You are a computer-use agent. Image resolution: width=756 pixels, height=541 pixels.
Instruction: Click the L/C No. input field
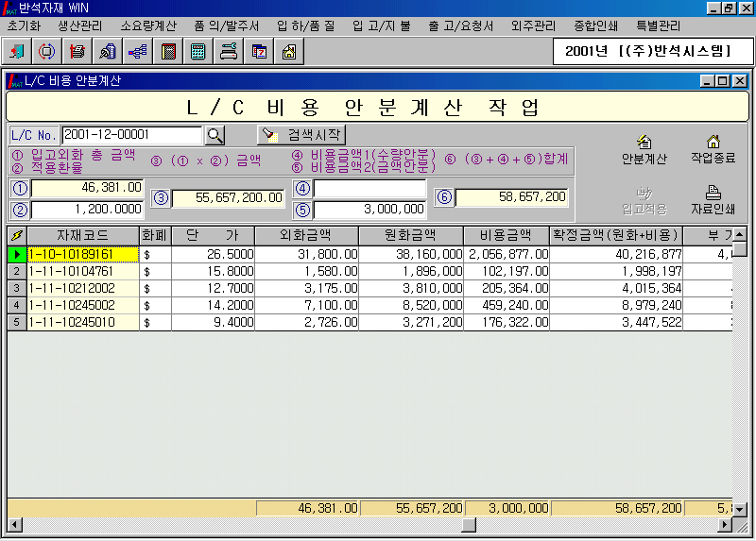132,135
